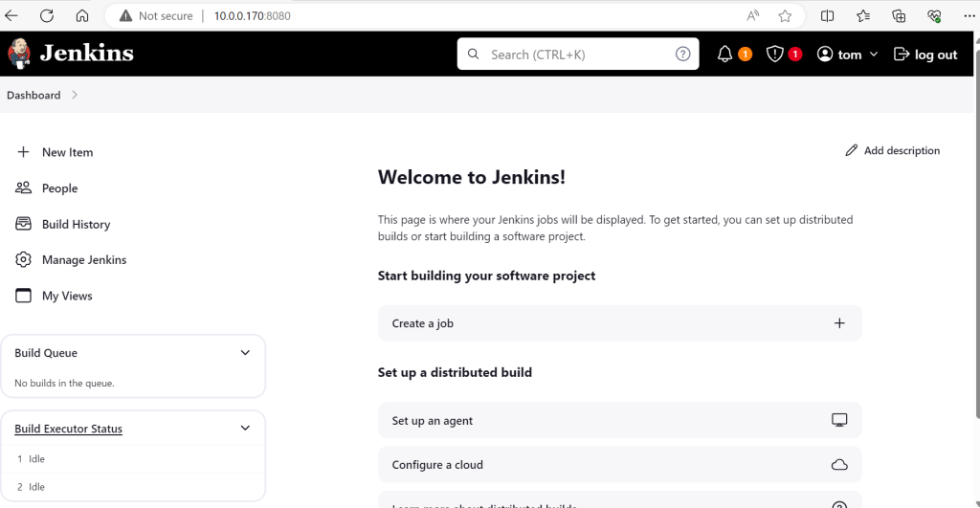Go to Manage Jenkins
The width and height of the screenshot is (980, 508).
83,260
